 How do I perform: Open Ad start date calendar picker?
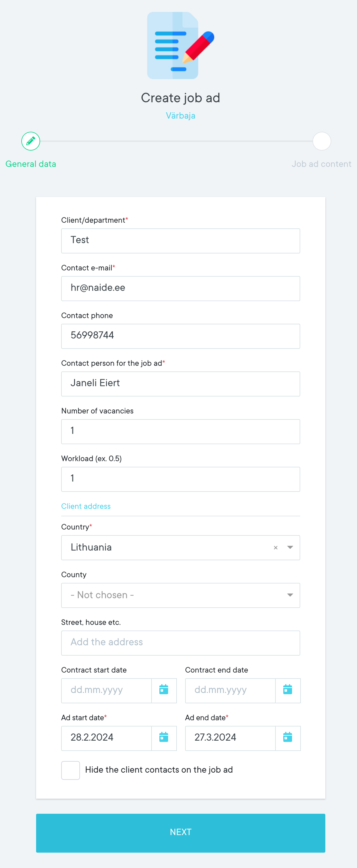[x=164, y=738]
